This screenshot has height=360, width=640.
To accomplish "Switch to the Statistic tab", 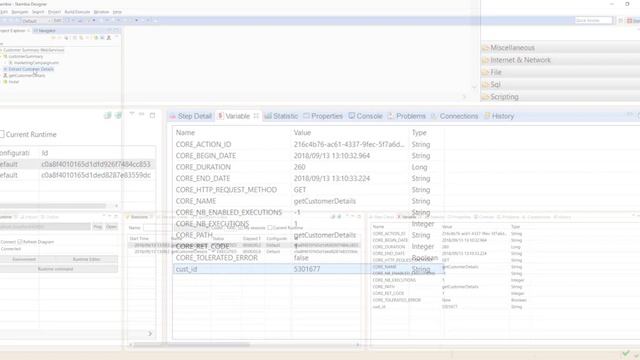I will coord(281,116).
